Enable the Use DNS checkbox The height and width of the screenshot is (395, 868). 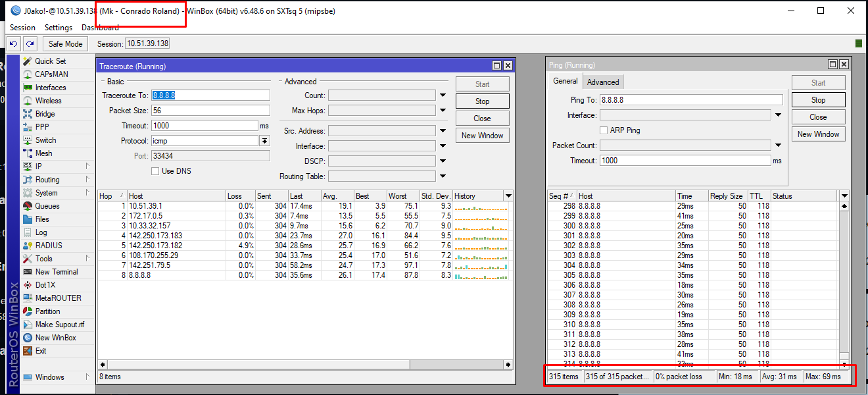click(155, 171)
